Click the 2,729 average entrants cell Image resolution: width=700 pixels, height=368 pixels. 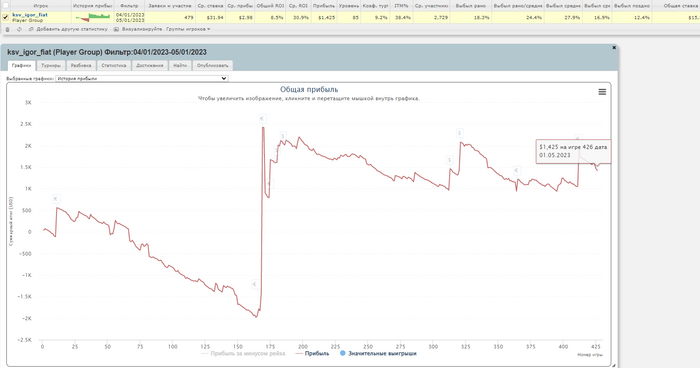(431, 17)
